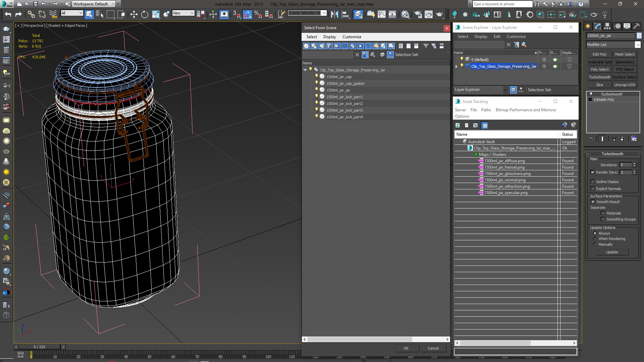The width and height of the screenshot is (644, 362).
Task: Expand the Clip_Top_Glass layer in Layer Explorer
Action: coord(457,66)
